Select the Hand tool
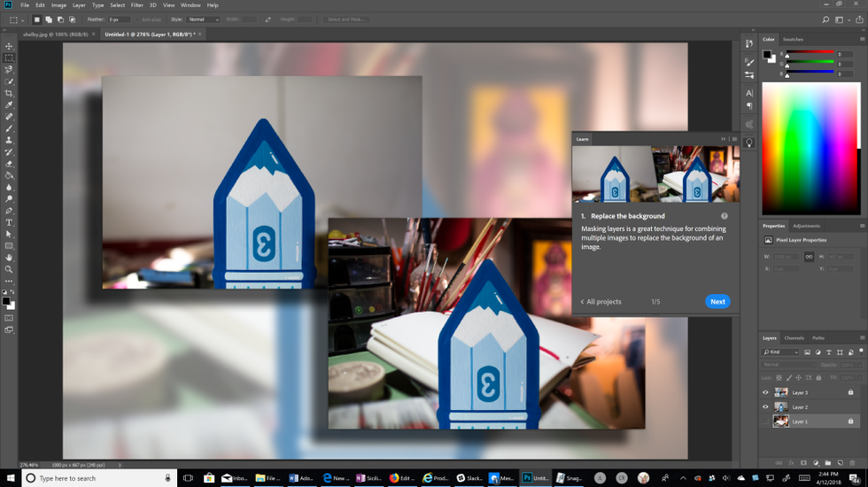 tap(9, 258)
